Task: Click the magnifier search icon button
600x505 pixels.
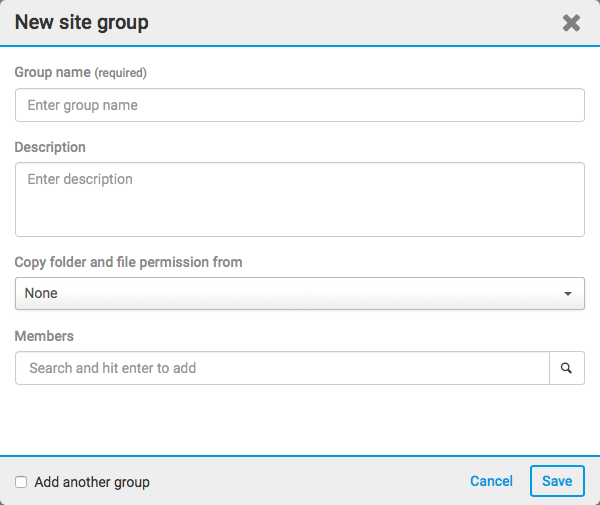Action: pyautogui.click(x=567, y=368)
